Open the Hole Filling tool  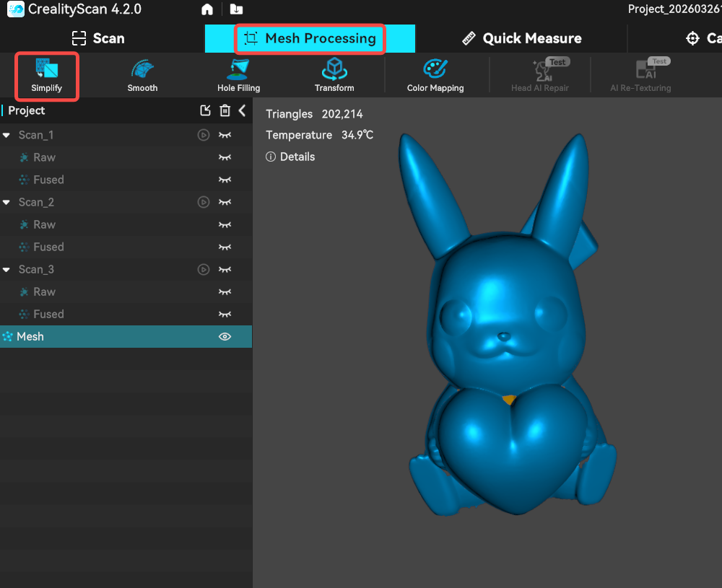[x=238, y=71]
